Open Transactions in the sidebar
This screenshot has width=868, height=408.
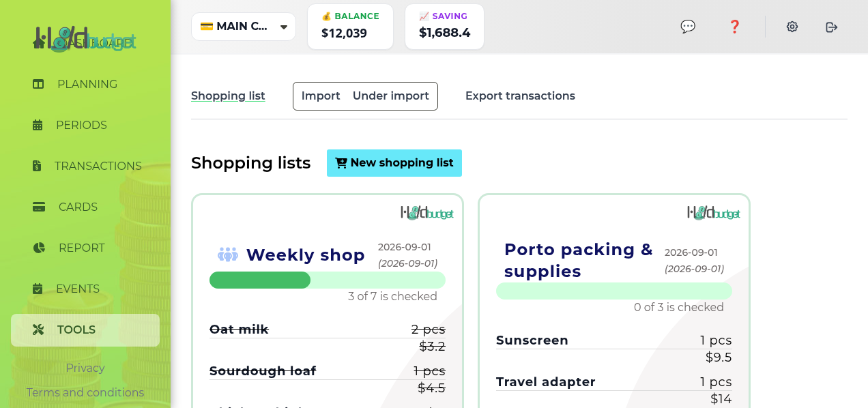pyautogui.click(x=85, y=166)
